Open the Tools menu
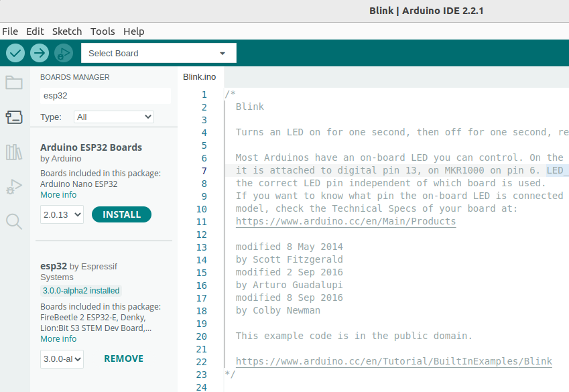Image resolution: width=569 pixels, height=392 pixels. [x=103, y=31]
